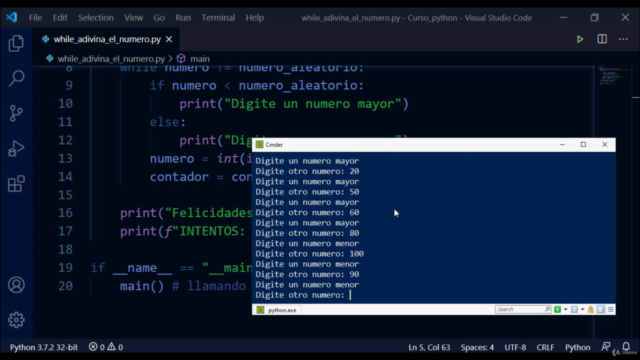Open the Explorer view in activity bar
This screenshot has width=640, height=360.
(x=16, y=43)
